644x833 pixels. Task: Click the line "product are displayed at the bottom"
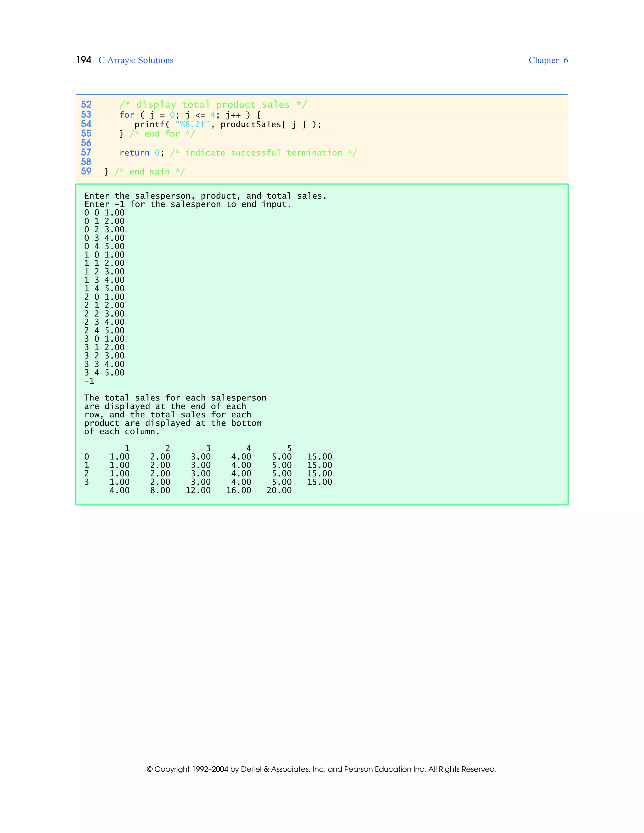pos(173,423)
